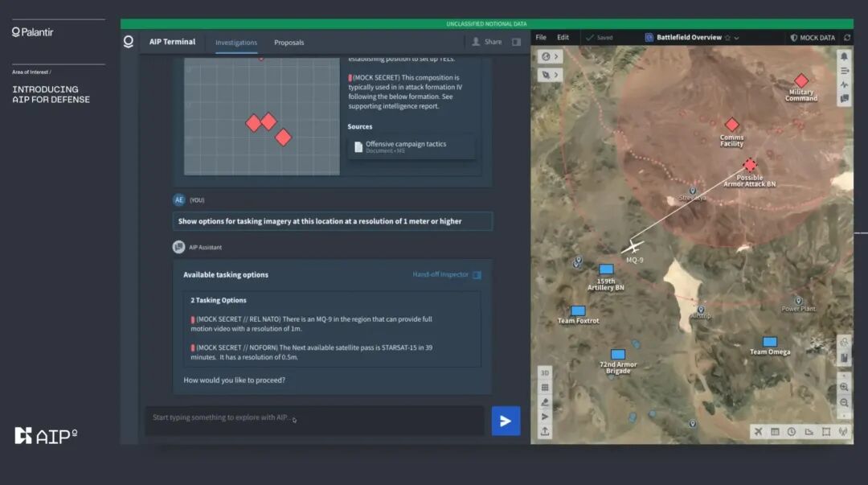868x485 pixels.
Task: Toggle the map grid overlay icon
Action: point(545,388)
